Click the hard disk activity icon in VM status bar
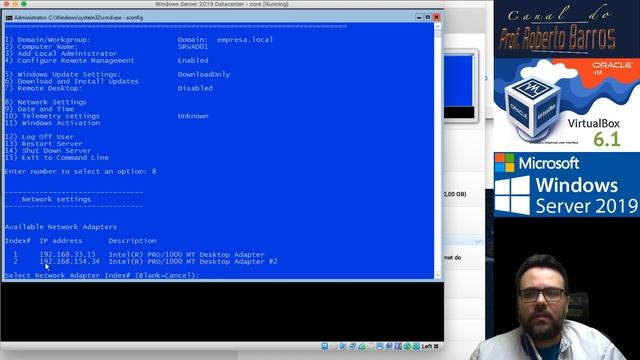640x360 pixels. (325, 347)
